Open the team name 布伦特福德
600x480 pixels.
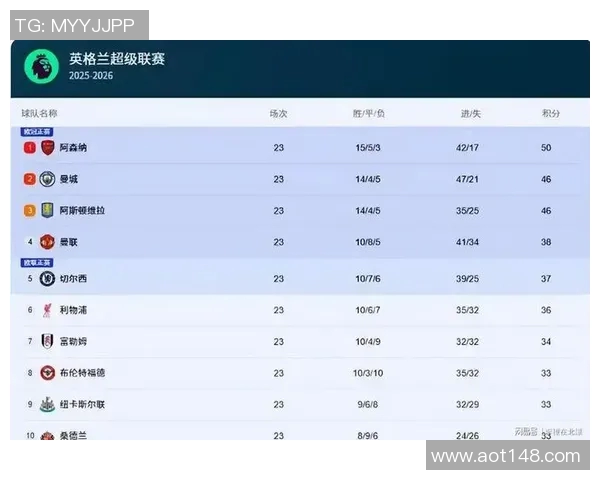coord(82,373)
